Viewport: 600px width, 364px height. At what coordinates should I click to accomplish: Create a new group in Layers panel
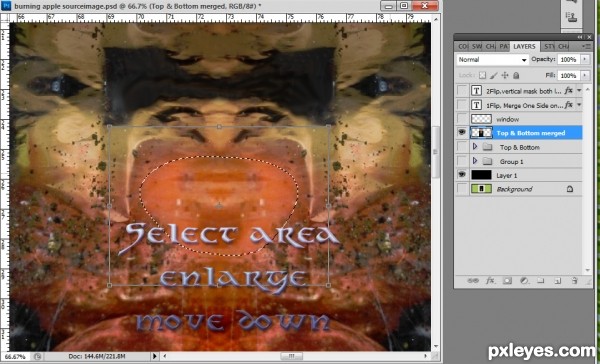pyautogui.click(x=540, y=281)
